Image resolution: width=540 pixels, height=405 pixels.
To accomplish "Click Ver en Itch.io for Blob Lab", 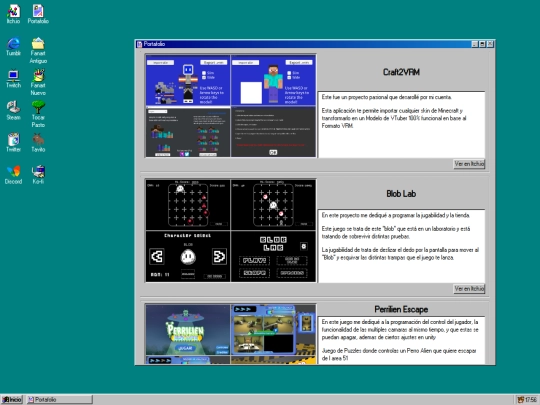I will point(469,289).
